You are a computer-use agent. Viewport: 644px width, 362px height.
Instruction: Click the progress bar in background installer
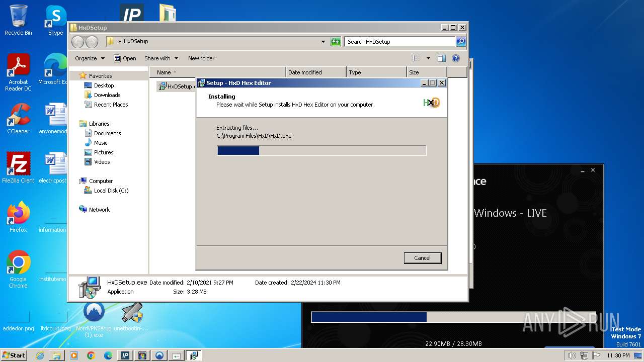(x=453, y=317)
